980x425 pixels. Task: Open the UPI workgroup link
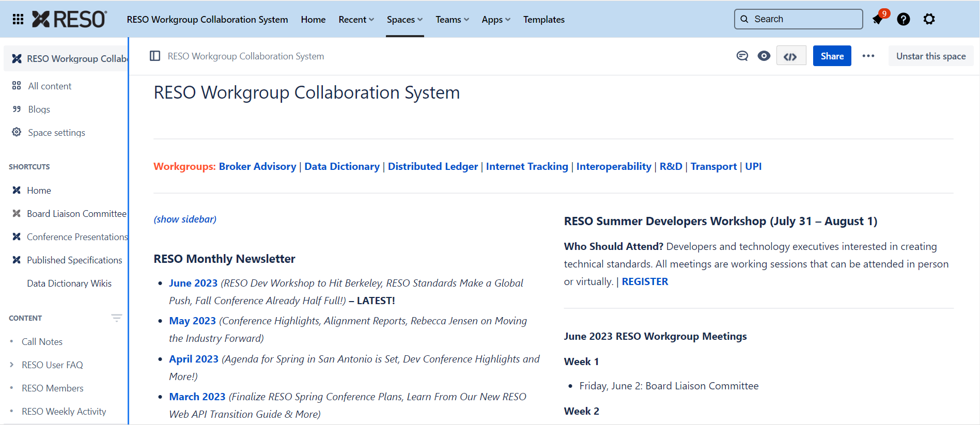753,166
